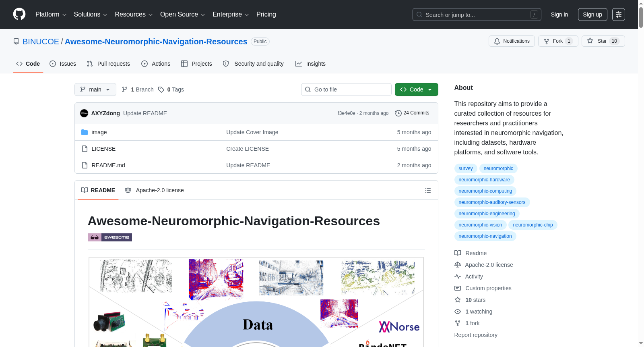Image resolution: width=644 pixels, height=347 pixels.
Task: Switch to the Pull requests tab
Action: click(108, 64)
